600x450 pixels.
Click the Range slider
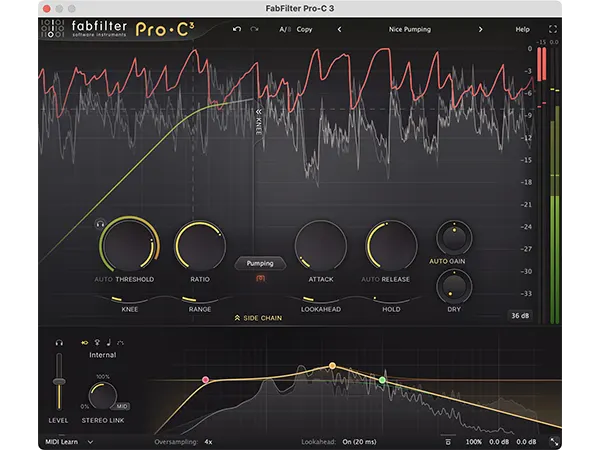pyautogui.click(x=200, y=300)
